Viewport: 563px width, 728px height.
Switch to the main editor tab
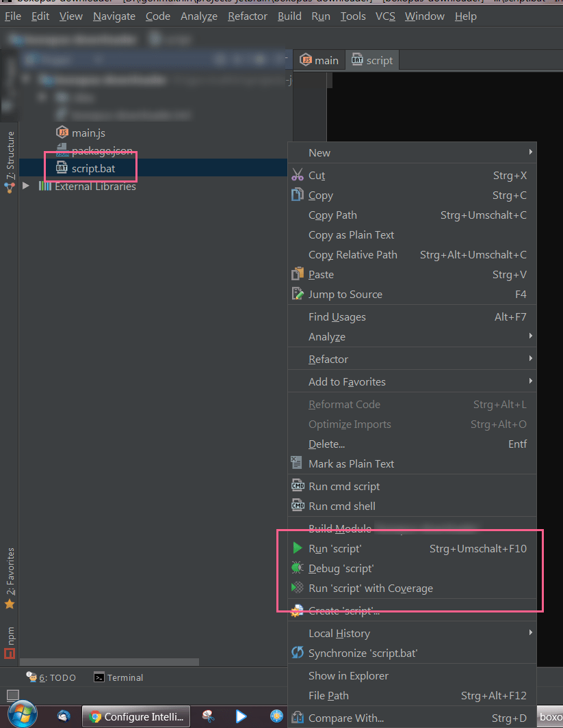[x=318, y=59]
